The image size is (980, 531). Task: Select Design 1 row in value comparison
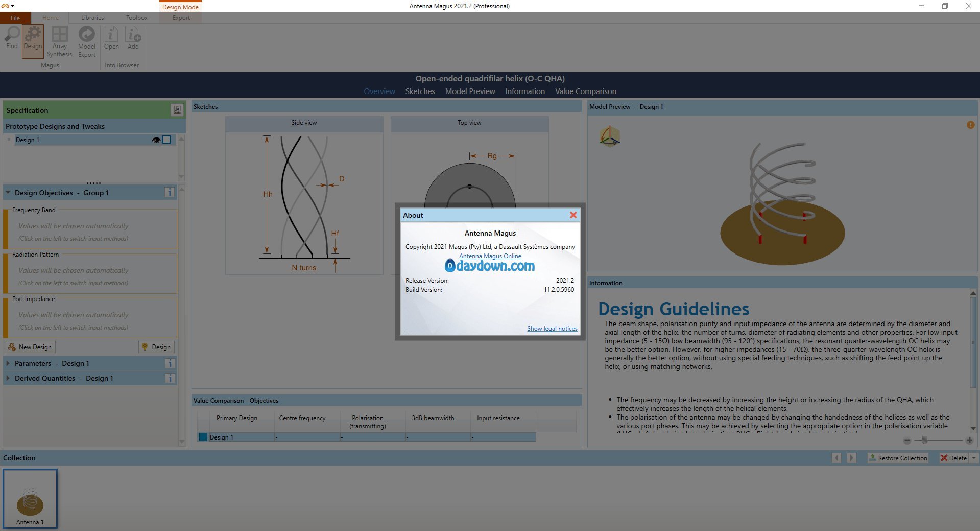point(367,437)
